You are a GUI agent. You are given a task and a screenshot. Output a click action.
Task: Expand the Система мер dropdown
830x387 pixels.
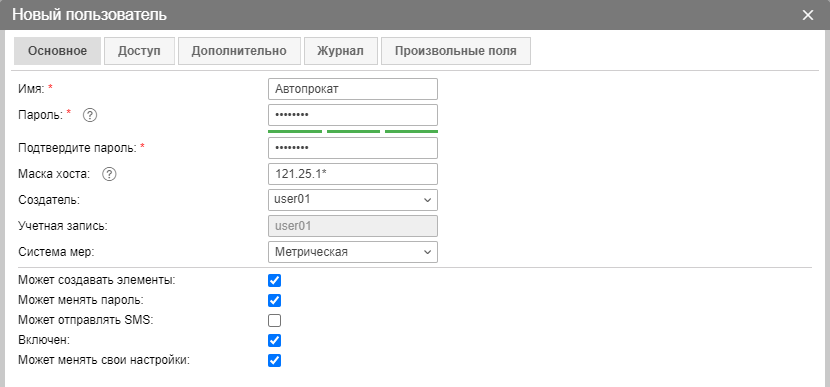coord(353,252)
